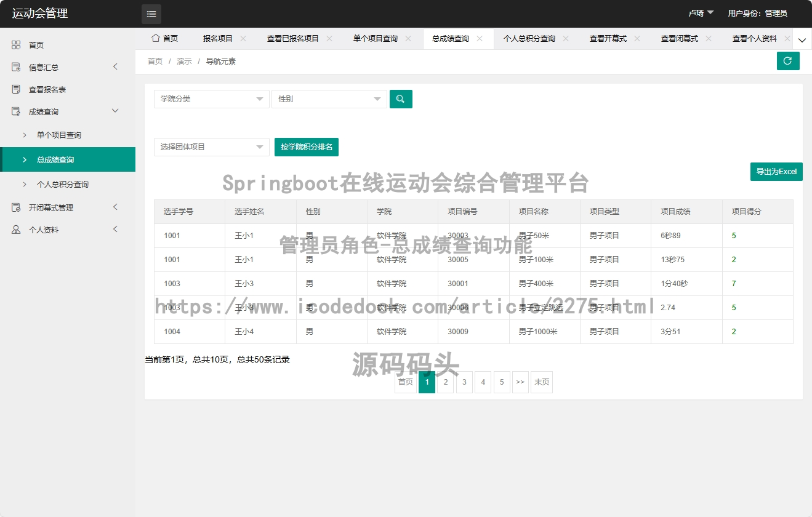Screen dimensions: 812x517
Task: Switch to the 首页 tab
Action: coord(164,38)
